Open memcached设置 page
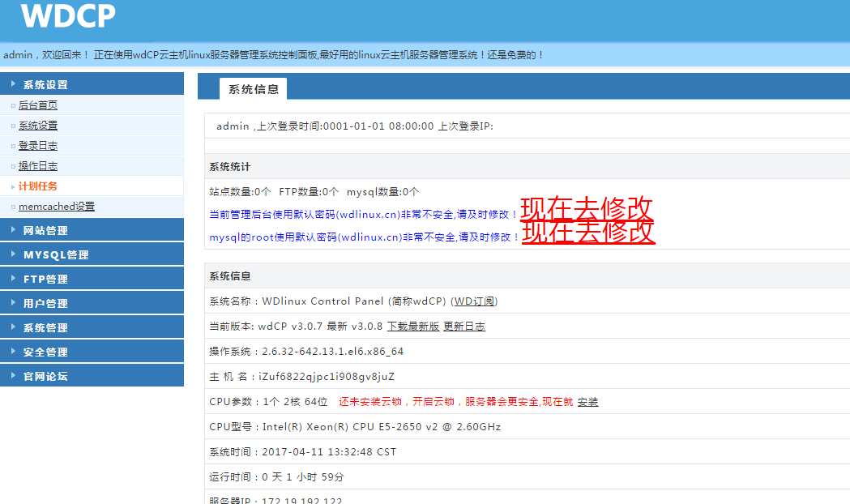The height and width of the screenshot is (504, 850). pyautogui.click(x=57, y=207)
